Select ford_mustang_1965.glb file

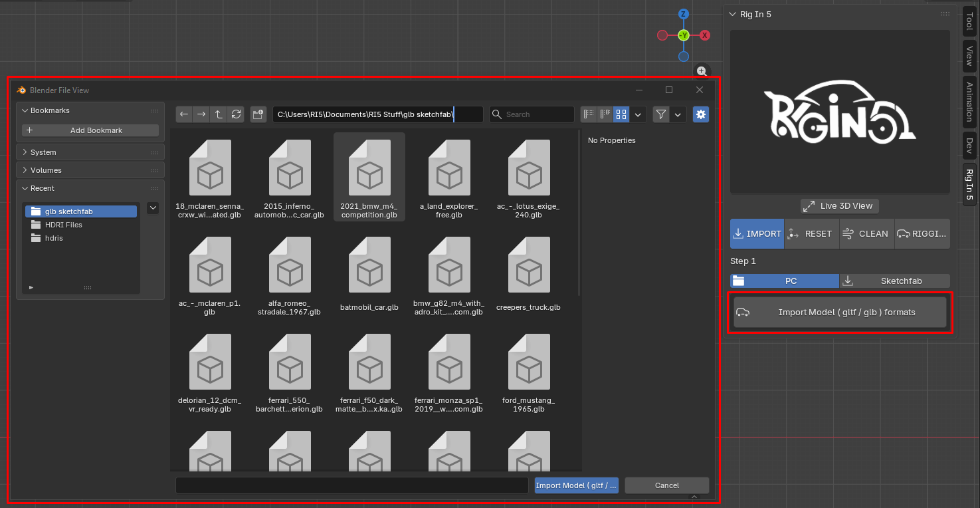tap(529, 372)
